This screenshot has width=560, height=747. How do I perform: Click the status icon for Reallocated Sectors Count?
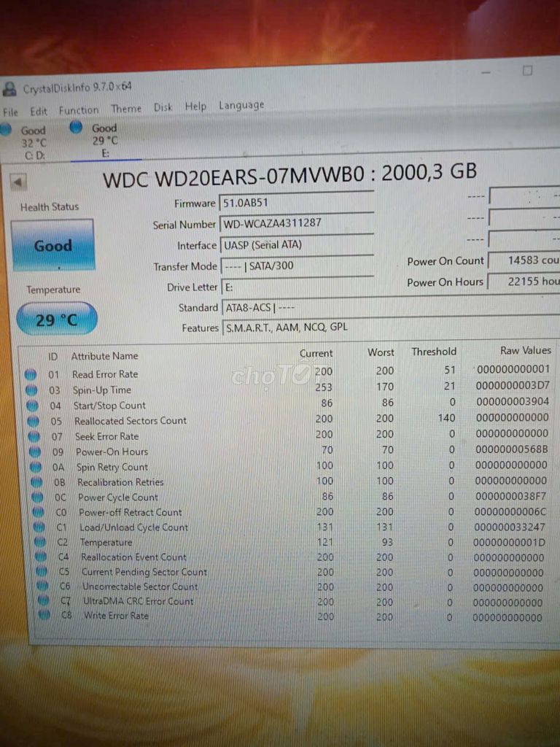(34, 422)
